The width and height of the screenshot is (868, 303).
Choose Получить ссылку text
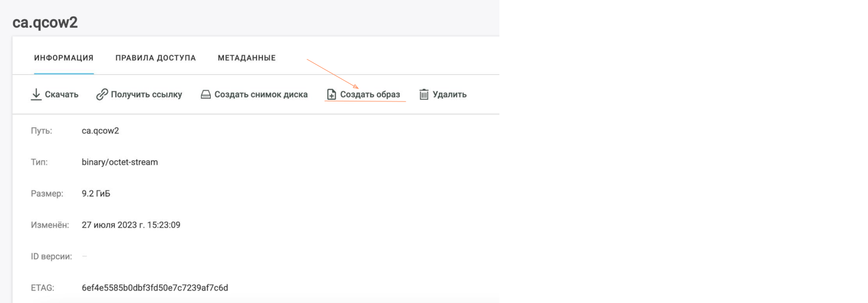coord(146,94)
